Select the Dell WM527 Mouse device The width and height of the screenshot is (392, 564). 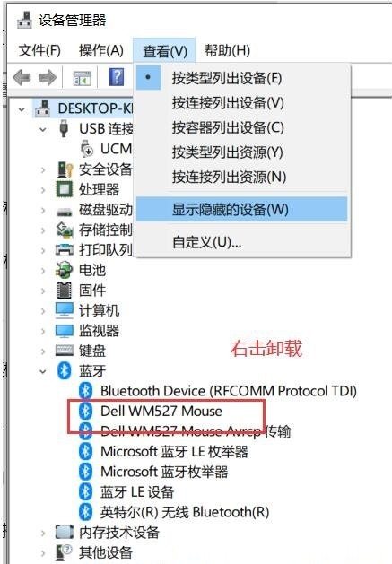161,411
